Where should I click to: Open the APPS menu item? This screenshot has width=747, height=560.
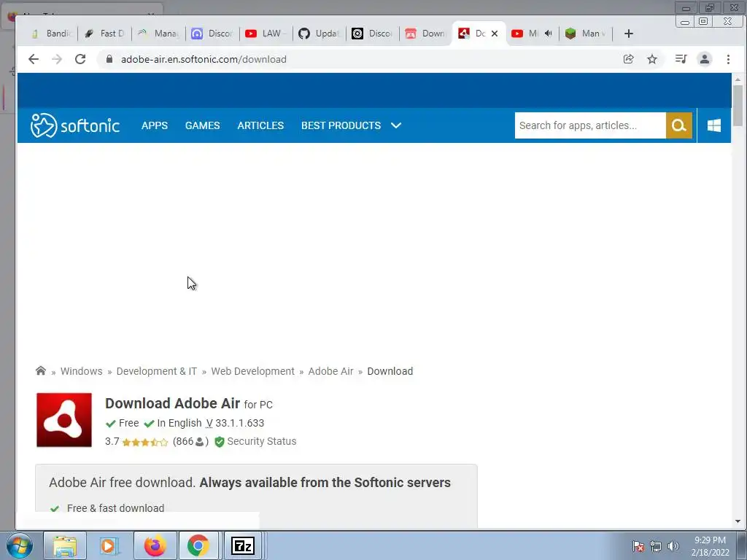click(155, 125)
